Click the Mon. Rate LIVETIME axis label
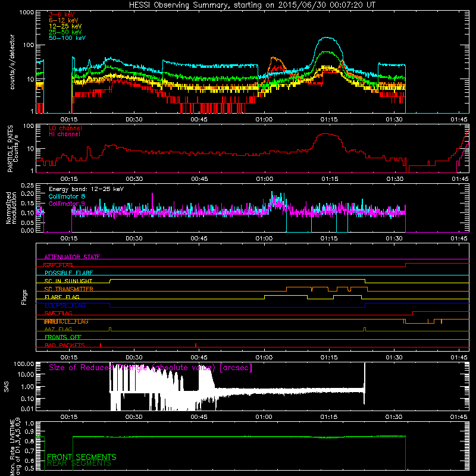Image resolution: width=476 pixels, height=476 pixels. (15, 446)
